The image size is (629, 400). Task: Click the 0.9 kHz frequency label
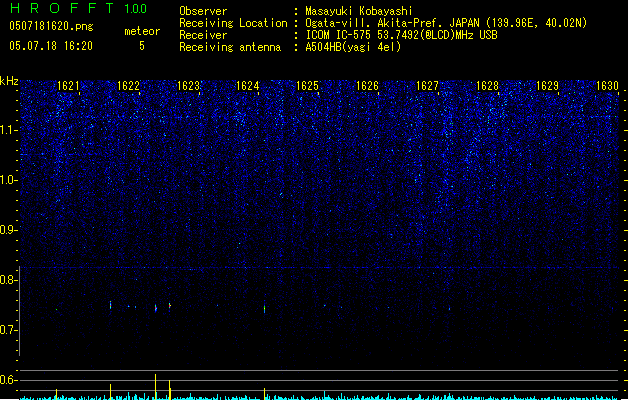[8, 230]
